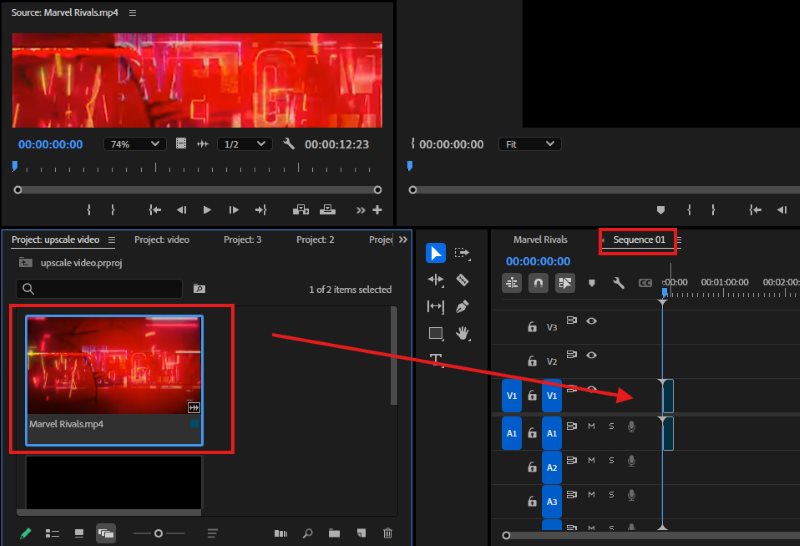Toggle lock on V3 track
Screen dimensions: 800x546
coord(532,327)
